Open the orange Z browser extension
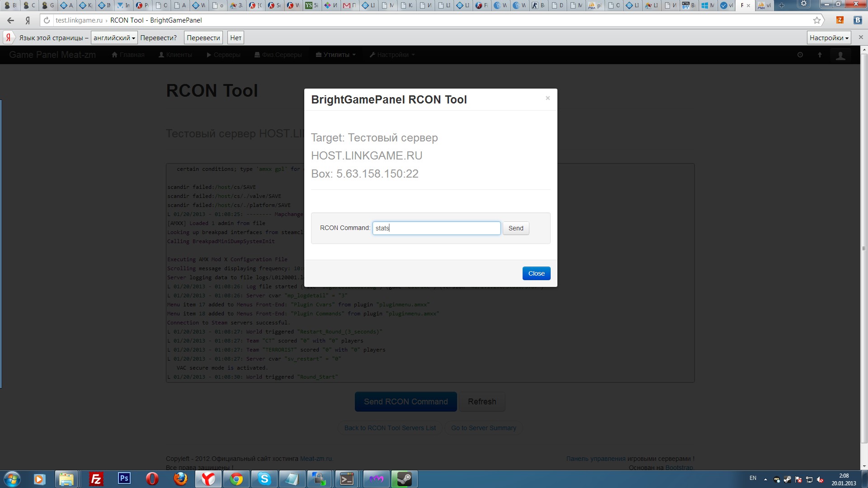The height and width of the screenshot is (488, 868). click(x=840, y=20)
